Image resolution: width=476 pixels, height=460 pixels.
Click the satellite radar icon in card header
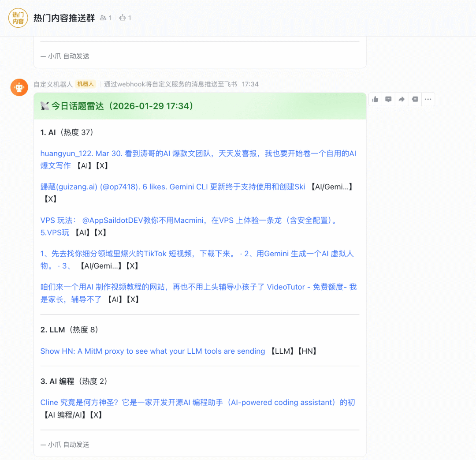coord(45,106)
